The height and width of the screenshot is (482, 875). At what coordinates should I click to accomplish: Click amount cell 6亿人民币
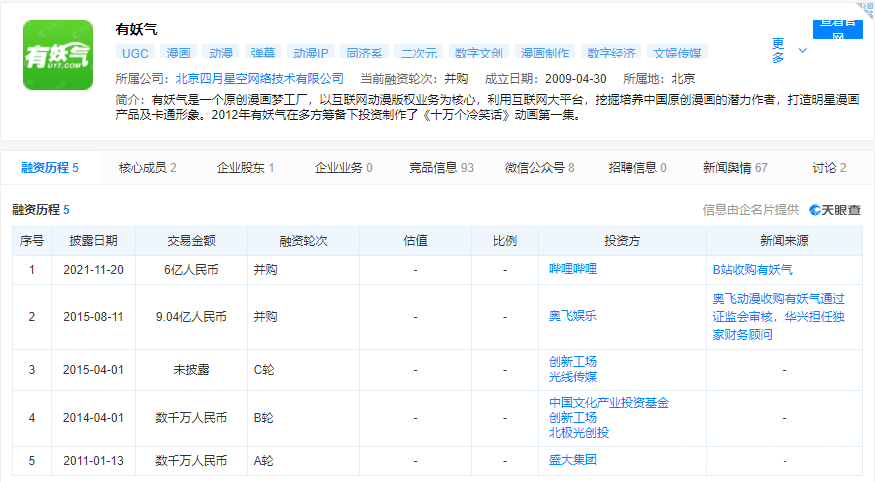pyautogui.click(x=191, y=270)
